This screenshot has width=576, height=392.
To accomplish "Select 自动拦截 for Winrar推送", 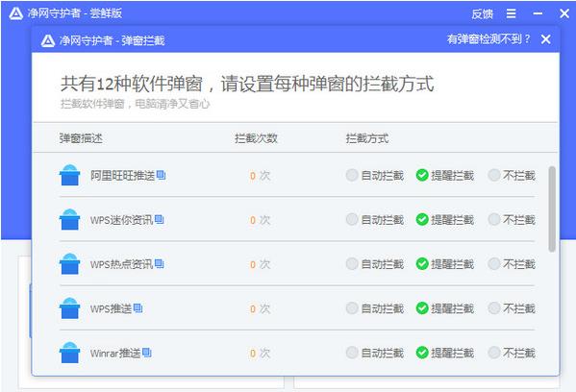I will coord(375,354).
